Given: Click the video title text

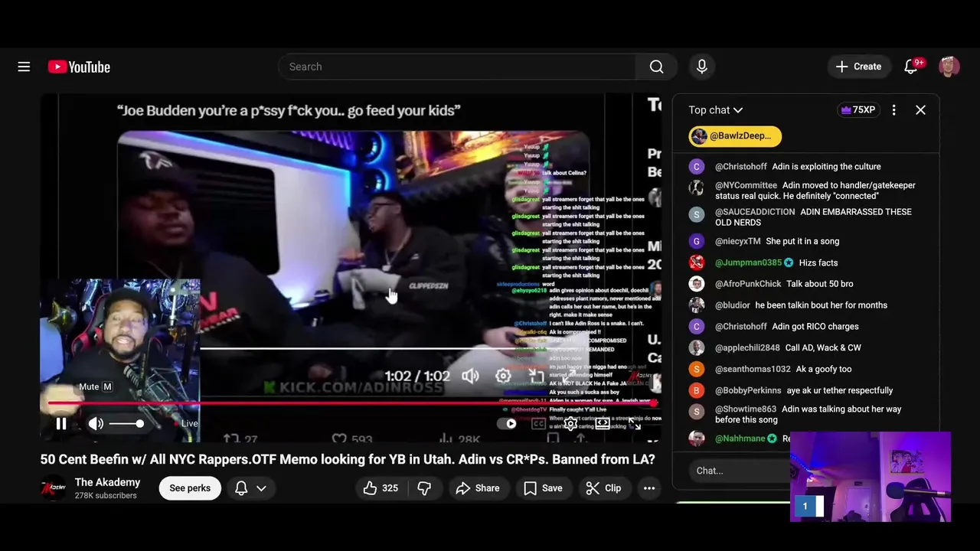Looking at the screenshot, I should pos(348,459).
